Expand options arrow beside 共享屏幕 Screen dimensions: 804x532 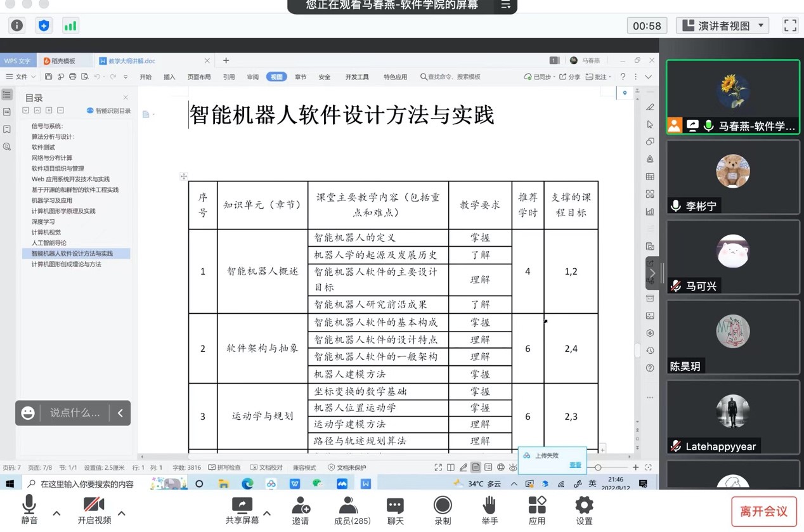point(267,513)
